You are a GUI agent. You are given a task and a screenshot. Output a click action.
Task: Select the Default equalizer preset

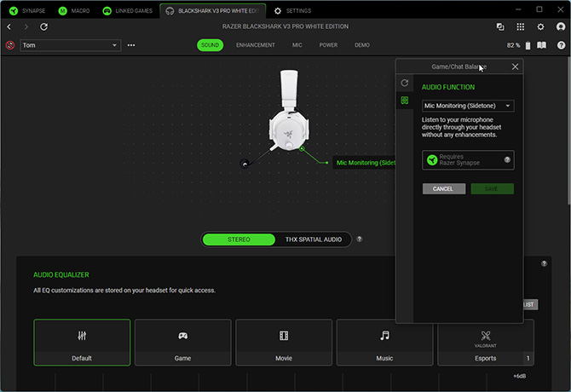point(82,342)
